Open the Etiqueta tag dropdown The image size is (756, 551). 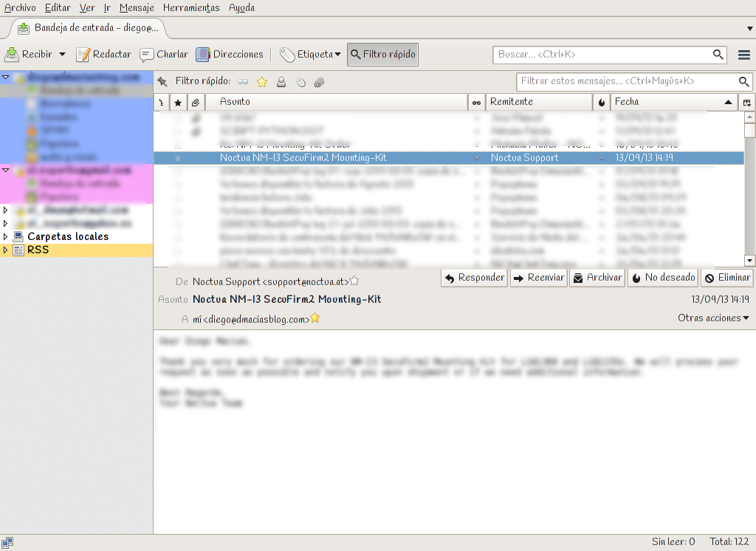(310, 54)
